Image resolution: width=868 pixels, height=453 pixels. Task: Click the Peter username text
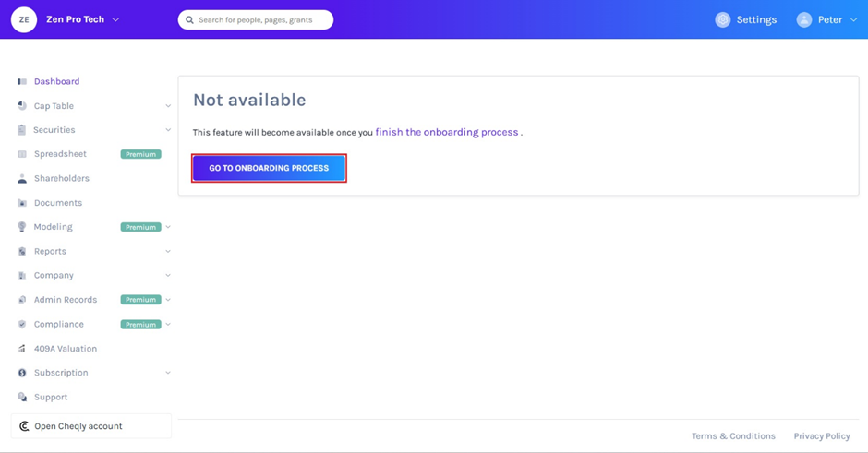pos(830,19)
